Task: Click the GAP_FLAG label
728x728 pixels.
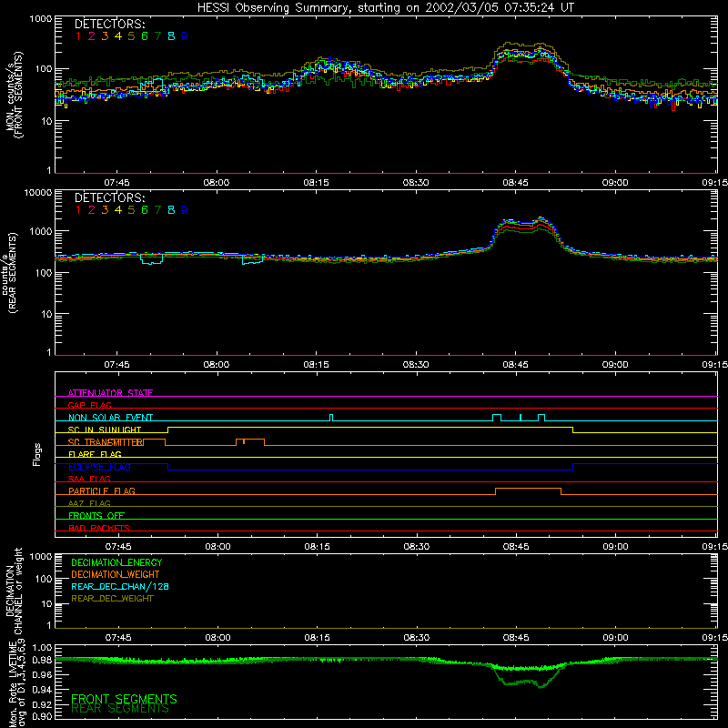Action: [x=89, y=405]
